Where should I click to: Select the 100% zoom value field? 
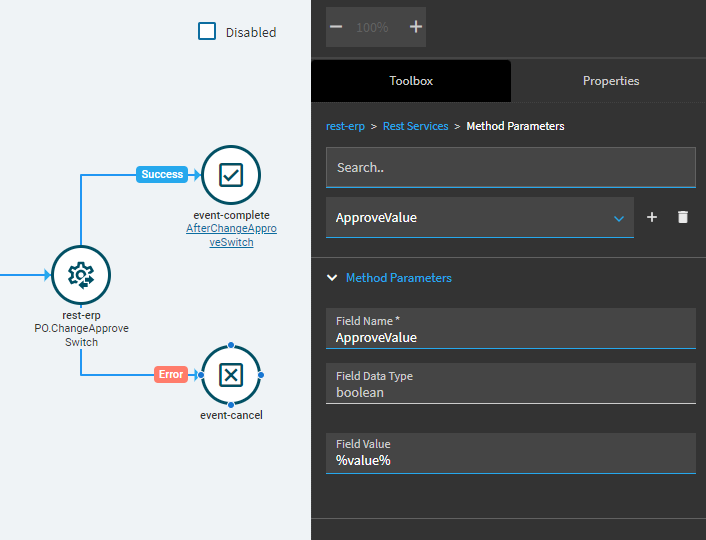tap(372, 27)
